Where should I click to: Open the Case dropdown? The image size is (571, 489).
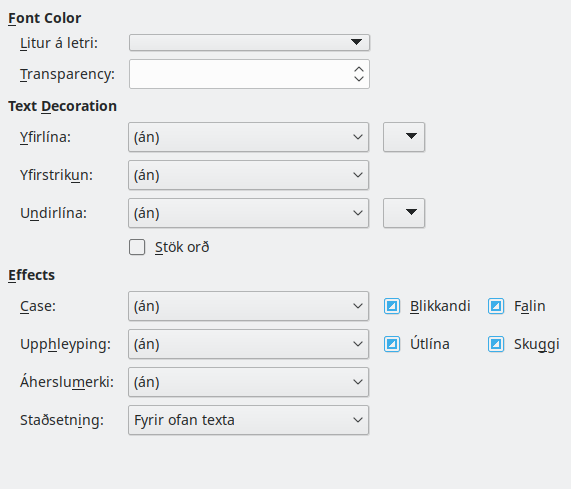tap(248, 306)
